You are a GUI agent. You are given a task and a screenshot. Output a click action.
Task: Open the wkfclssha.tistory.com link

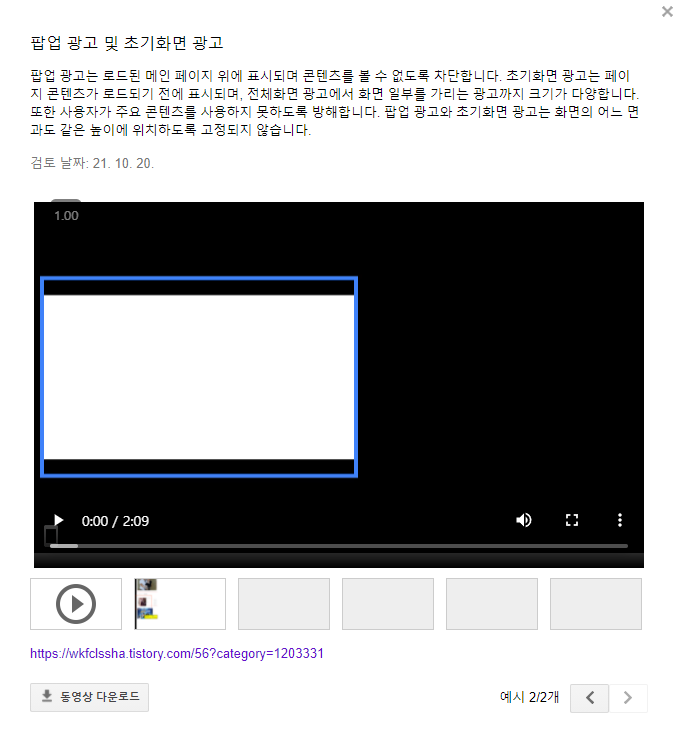(x=177, y=654)
